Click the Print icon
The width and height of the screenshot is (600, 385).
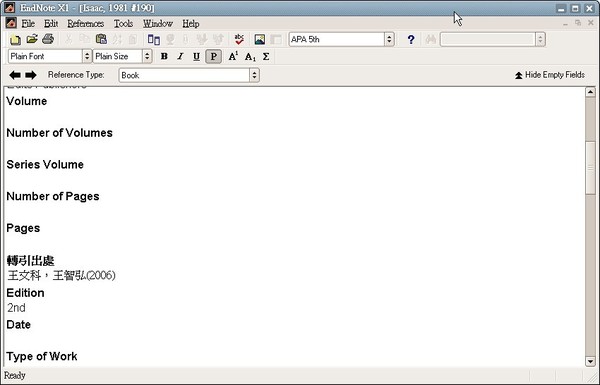pyautogui.click(x=48, y=39)
